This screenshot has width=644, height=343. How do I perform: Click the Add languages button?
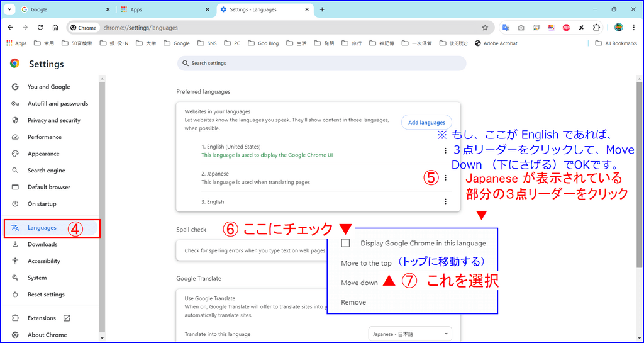[x=426, y=123]
